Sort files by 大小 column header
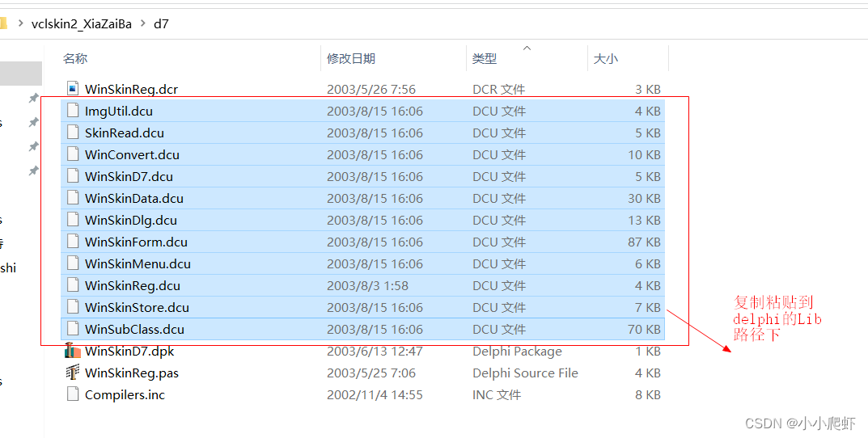Image resolution: width=868 pixels, height=438 pixels. pyautogui.click(x=606, y=59)
